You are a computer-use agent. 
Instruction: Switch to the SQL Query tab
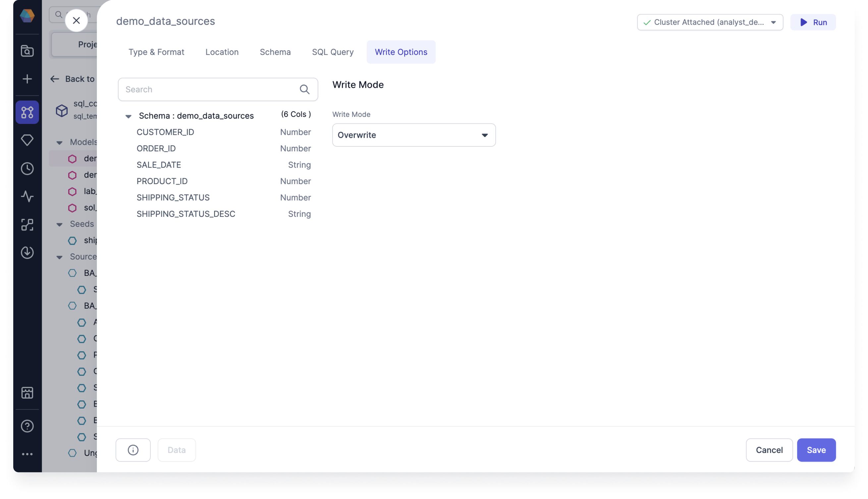333,52
